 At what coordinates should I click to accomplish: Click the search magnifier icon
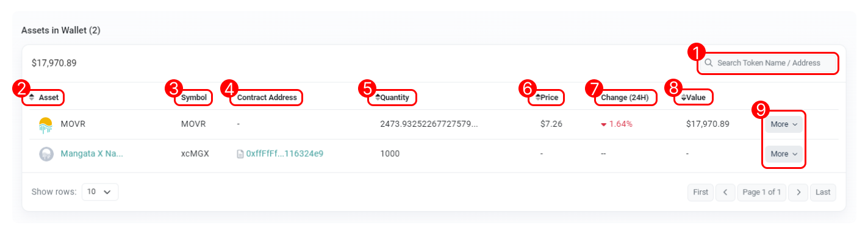point(709,63)
